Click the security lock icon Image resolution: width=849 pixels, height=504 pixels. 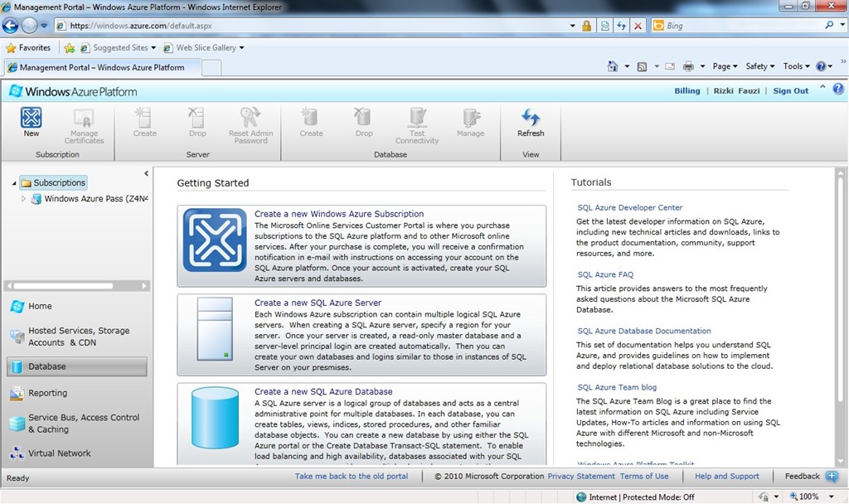(586, 26)
